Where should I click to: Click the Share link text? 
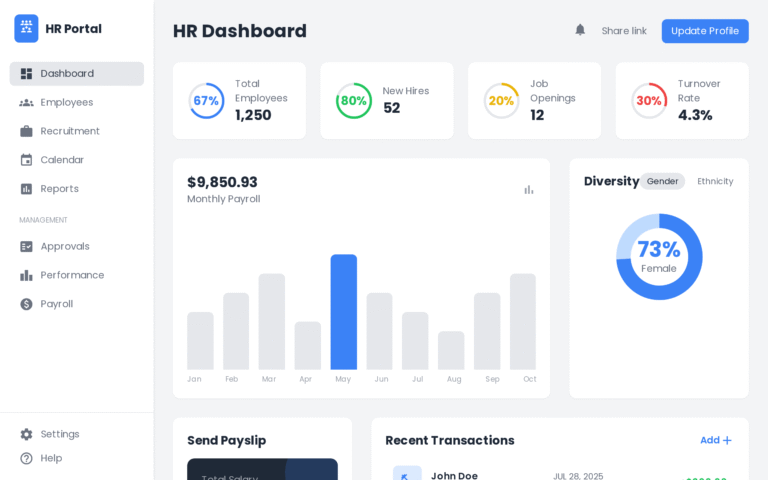tap(624, 31)
